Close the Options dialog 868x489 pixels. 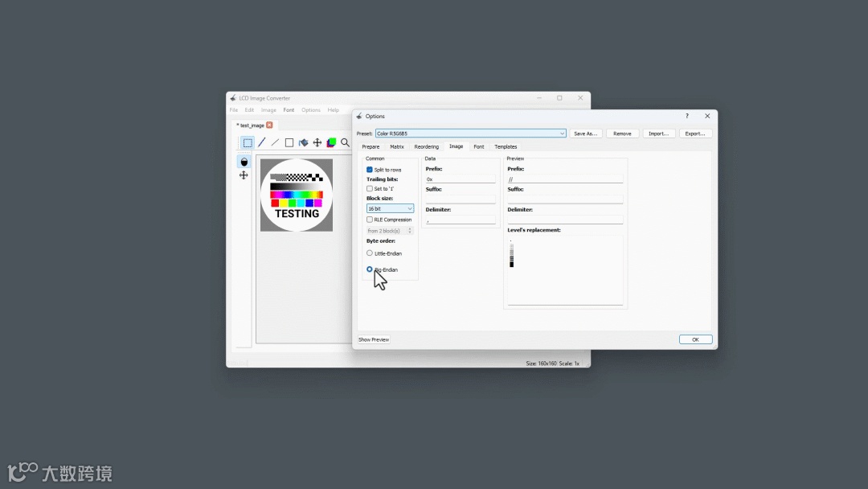click(x=707, y=117)
